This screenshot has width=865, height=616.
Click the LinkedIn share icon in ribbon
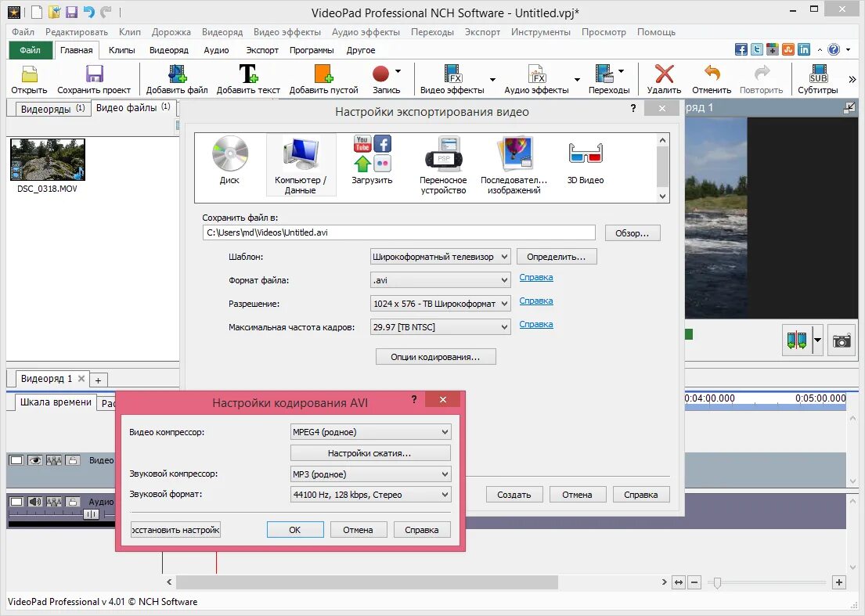[x=804, y=49]
